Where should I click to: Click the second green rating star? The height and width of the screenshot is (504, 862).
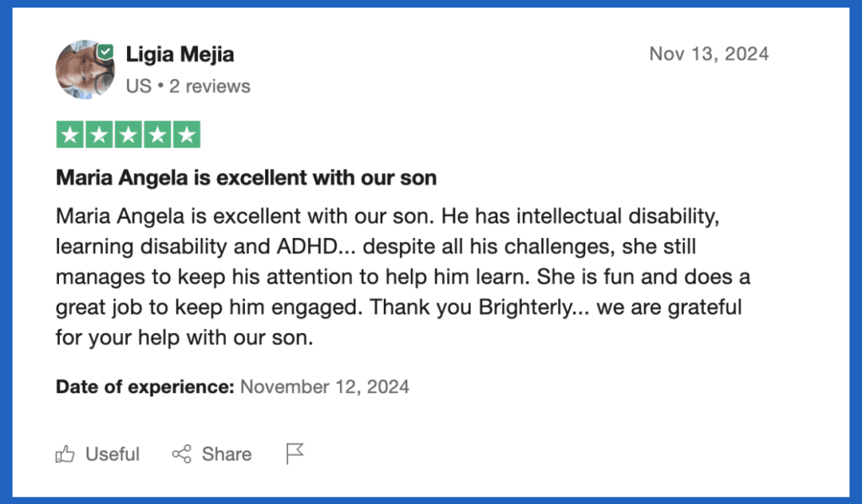(99, 135)
